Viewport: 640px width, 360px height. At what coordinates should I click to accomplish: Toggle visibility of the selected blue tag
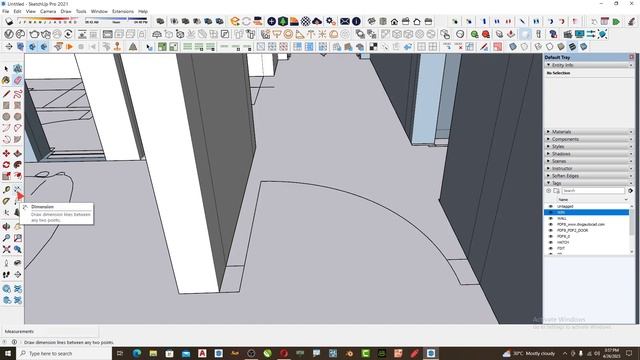[x=551, y=213]
